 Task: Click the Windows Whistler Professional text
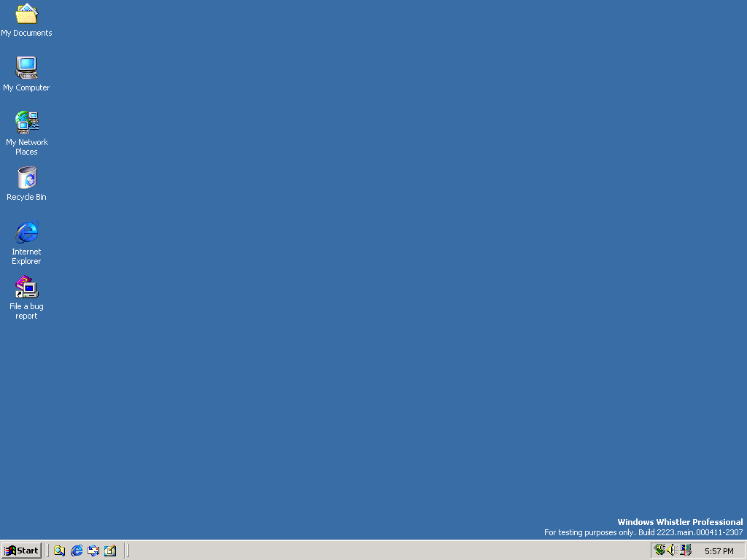(x=680, y=522)
